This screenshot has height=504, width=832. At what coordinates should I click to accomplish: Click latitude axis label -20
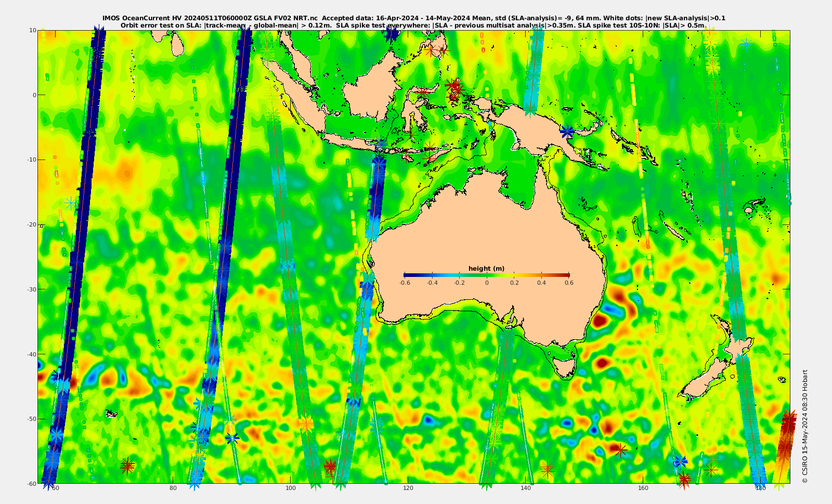(31, 224)
